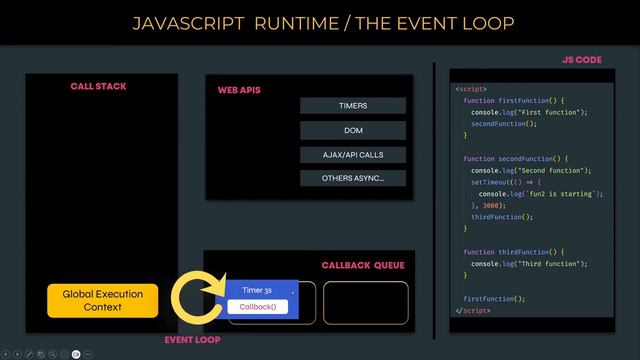640x360 pixels.
Task: Click the 'setTimeout(() => {' code line
Action: click(x=506, y=182)
